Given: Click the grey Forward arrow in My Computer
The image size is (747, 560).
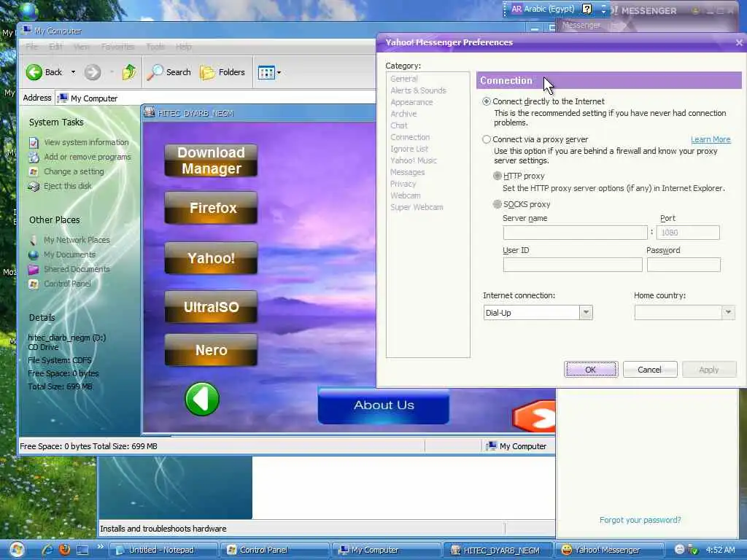Looking at the screenshot, I should click(93, 72).
